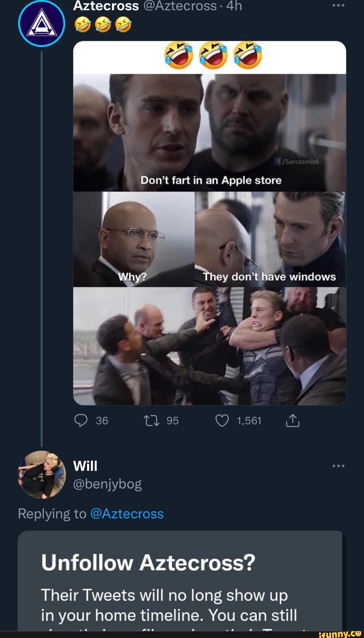364x638 pixels.
Task: Open the Aztecross profile avatar
Action: click(41, 23)
